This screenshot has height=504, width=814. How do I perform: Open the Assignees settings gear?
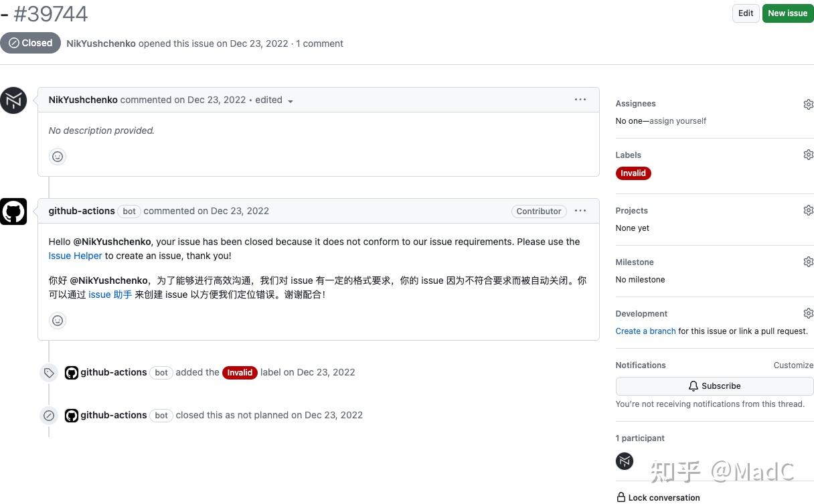[x=808, y=104]
